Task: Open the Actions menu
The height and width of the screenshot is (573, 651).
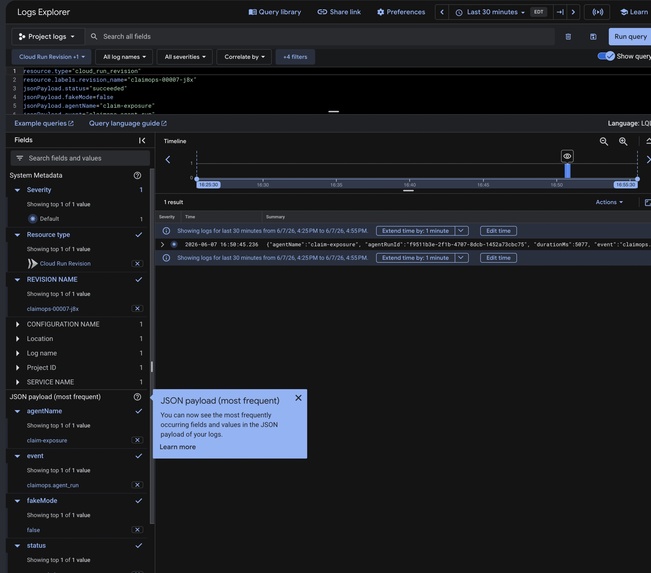Action: coord(609,202)
